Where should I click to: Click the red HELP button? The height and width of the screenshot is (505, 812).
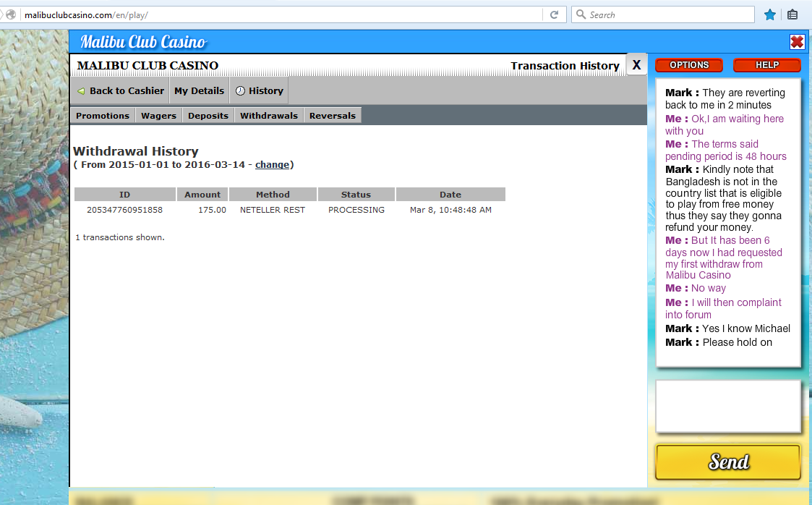767,65
